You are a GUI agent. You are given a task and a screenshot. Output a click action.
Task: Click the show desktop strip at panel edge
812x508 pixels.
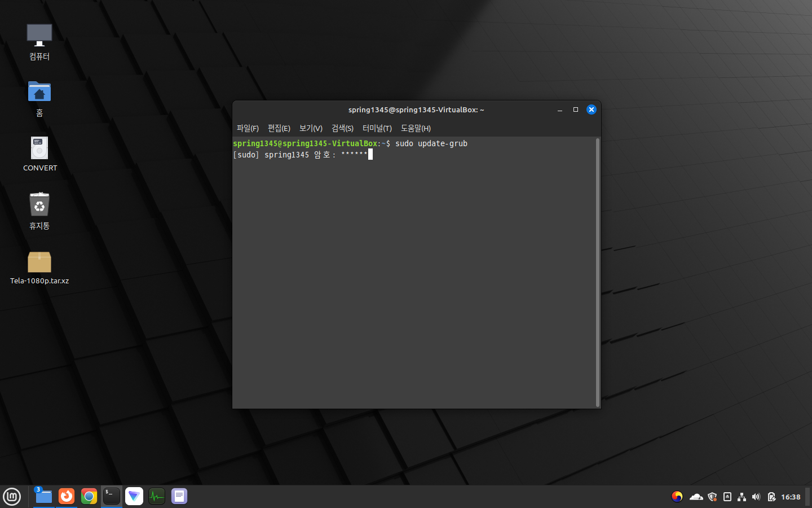tap(808, 497)
